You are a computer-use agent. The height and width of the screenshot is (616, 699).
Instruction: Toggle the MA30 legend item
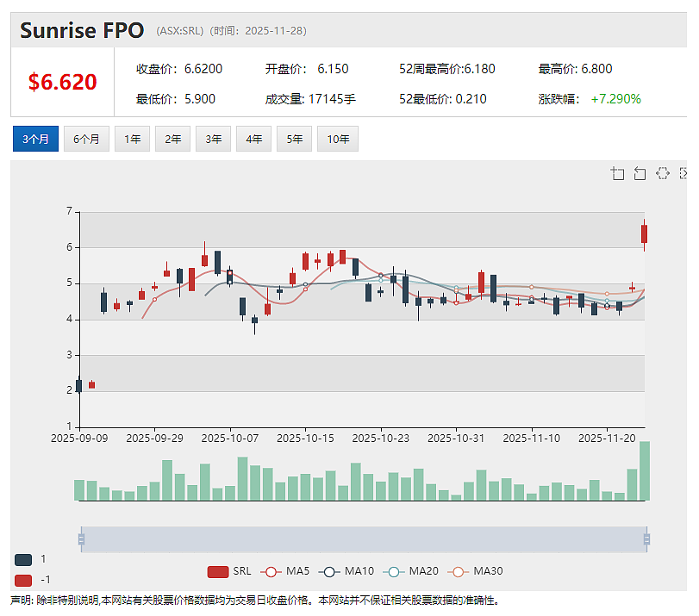[475, 571]
